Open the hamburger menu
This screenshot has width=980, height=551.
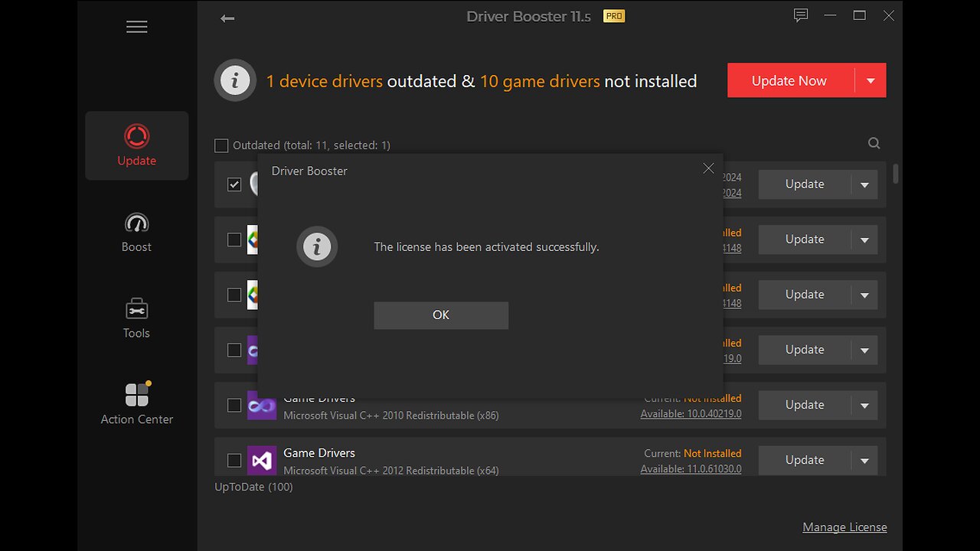tap(137, 27)
